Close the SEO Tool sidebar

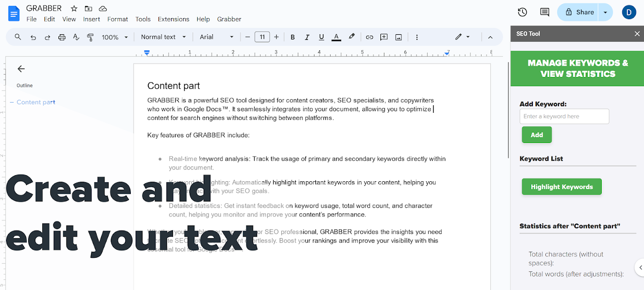click(x=637, y=34)
